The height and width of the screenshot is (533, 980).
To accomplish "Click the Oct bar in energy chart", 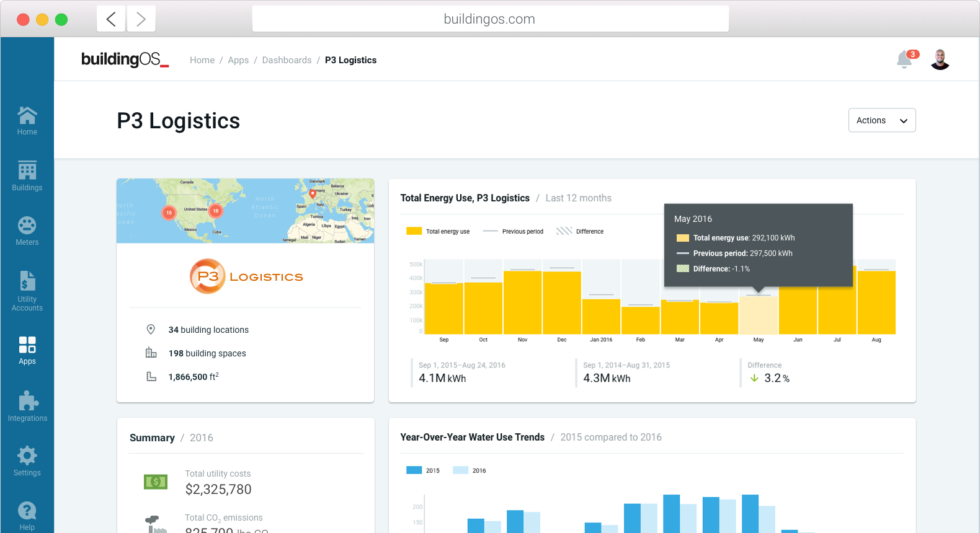I will (x=483, y=308).
